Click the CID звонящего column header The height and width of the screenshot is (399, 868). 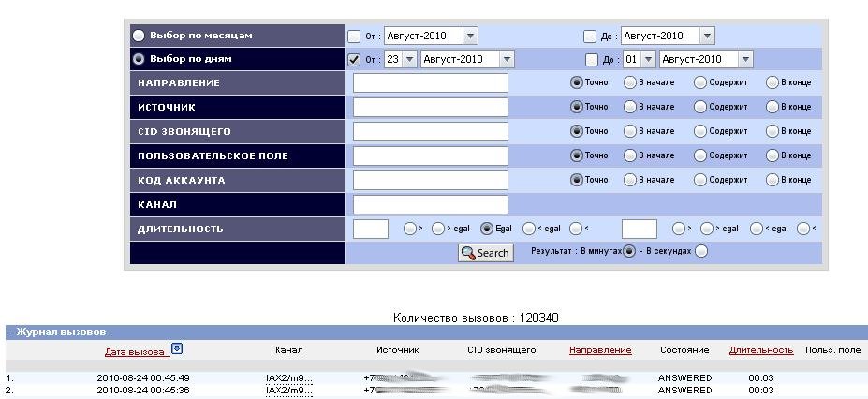(502, 350)
